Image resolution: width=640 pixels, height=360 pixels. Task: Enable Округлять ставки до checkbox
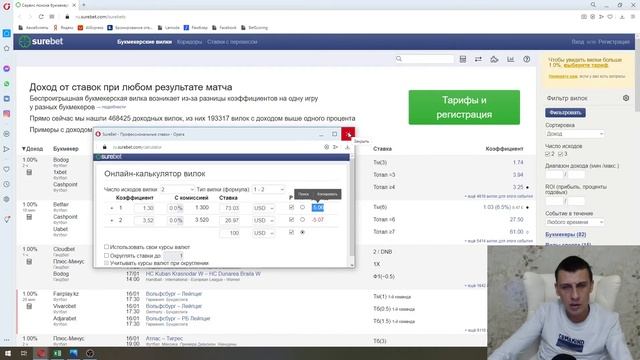(107, 255)
